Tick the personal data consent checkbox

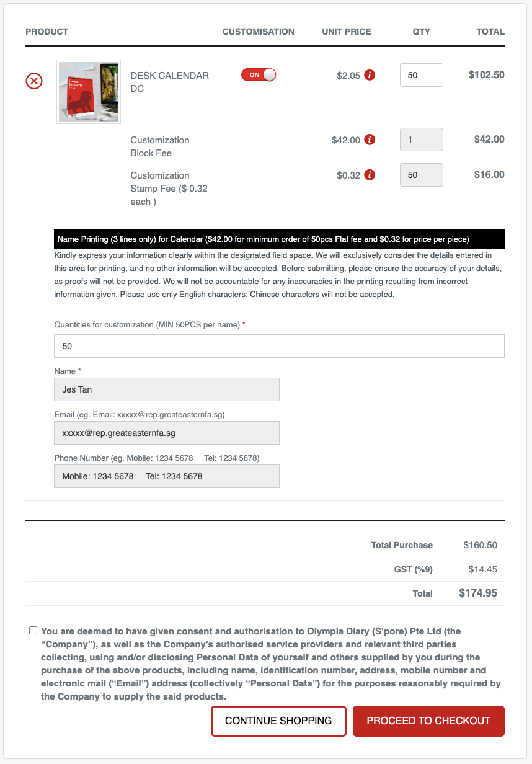click(33, 631)
